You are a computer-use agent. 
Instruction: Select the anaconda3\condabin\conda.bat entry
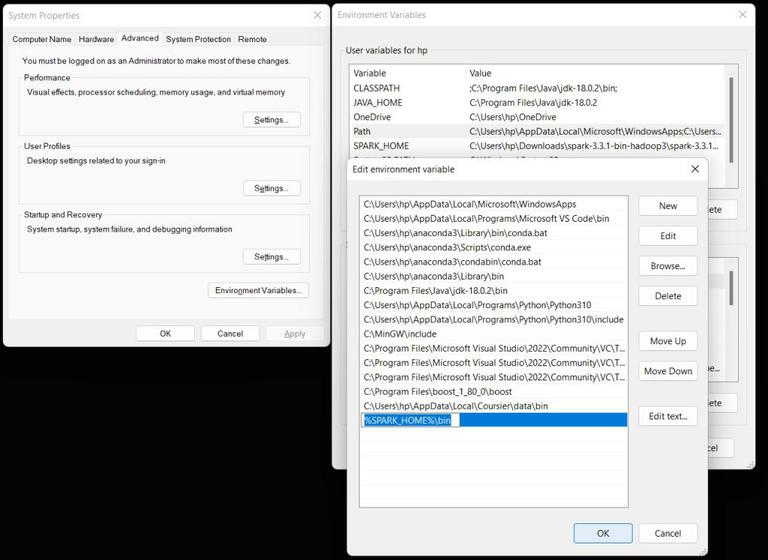494,262
